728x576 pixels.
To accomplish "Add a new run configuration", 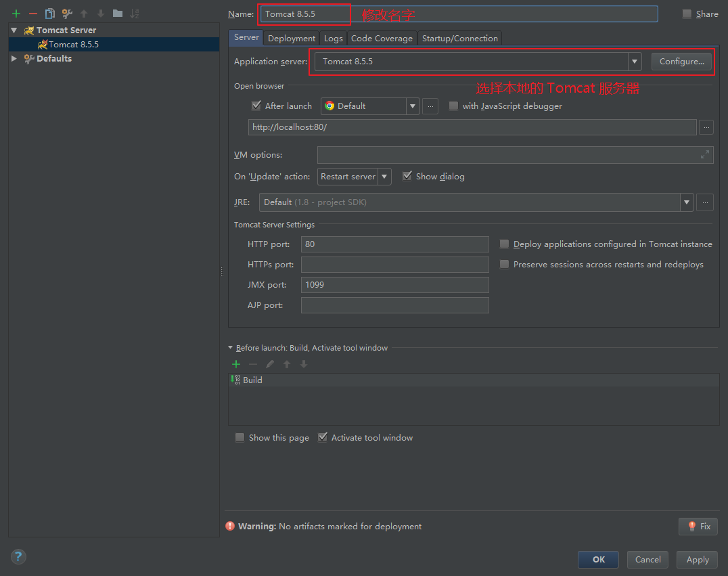I will click(16, 14).
